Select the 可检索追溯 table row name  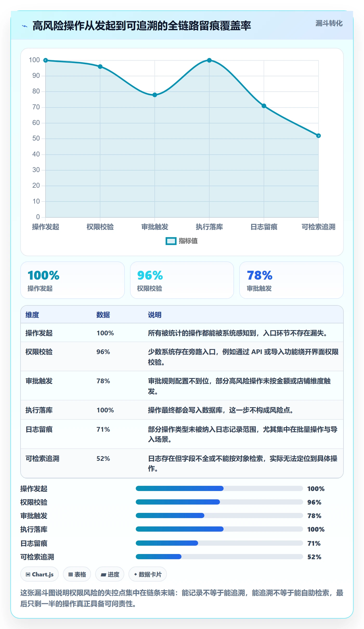tap(42, 458)
